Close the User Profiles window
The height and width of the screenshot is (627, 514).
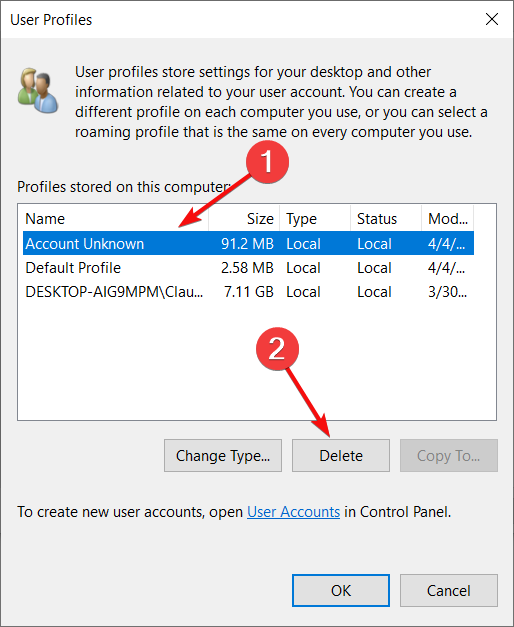[492, 19]
